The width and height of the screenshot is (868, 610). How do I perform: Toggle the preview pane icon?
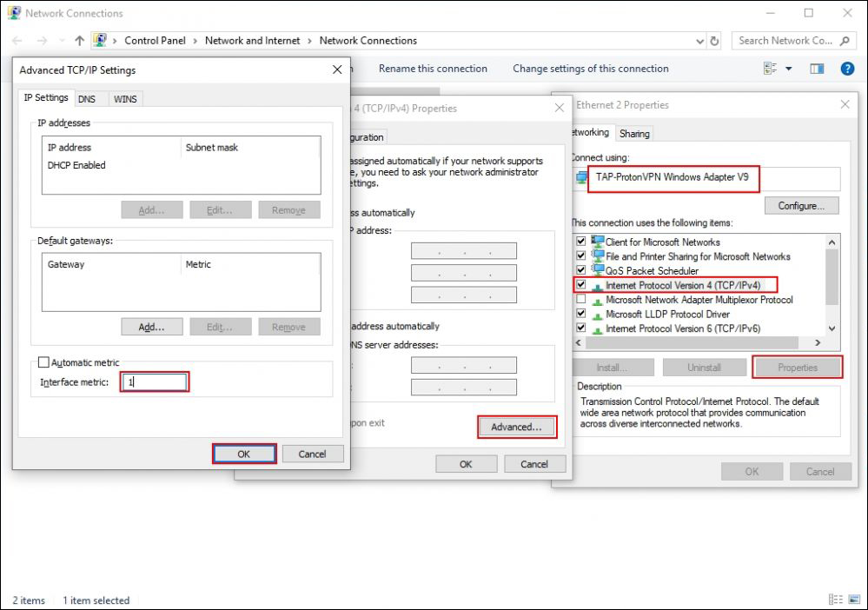(x=818, y=69)
